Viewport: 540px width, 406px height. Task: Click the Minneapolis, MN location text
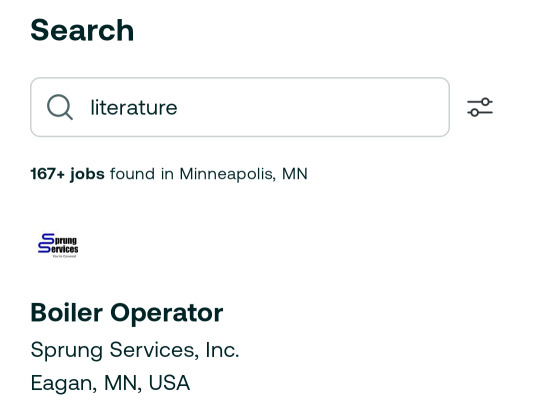click(243, 174)
